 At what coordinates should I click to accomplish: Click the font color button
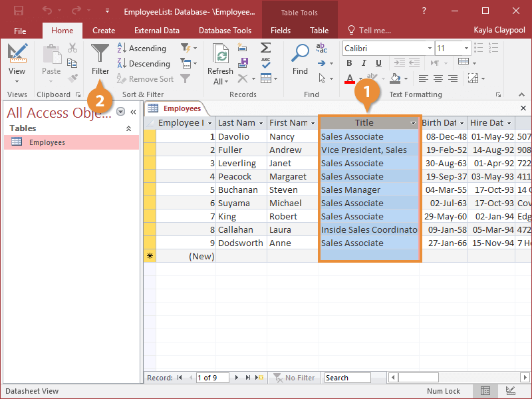350,78
